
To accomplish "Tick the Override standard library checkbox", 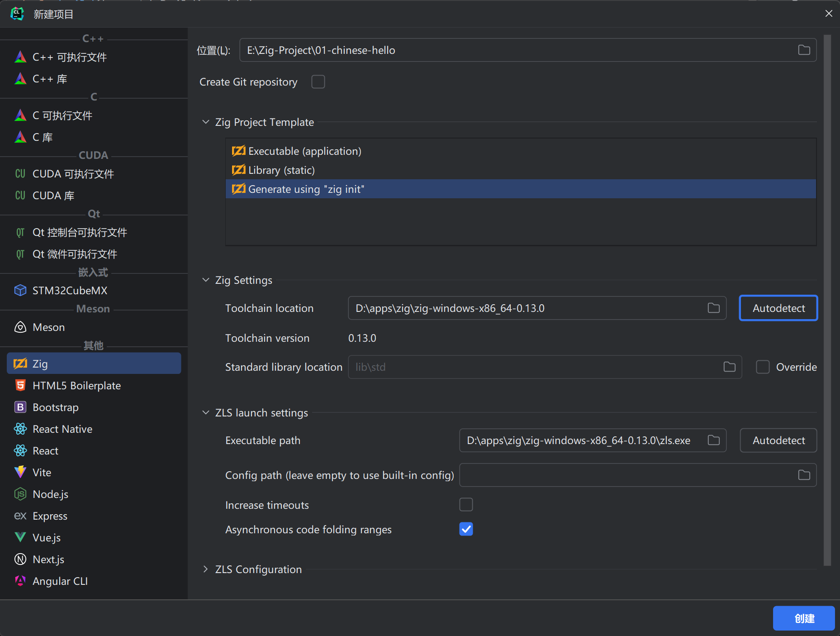I will click(x=763, y=367).
